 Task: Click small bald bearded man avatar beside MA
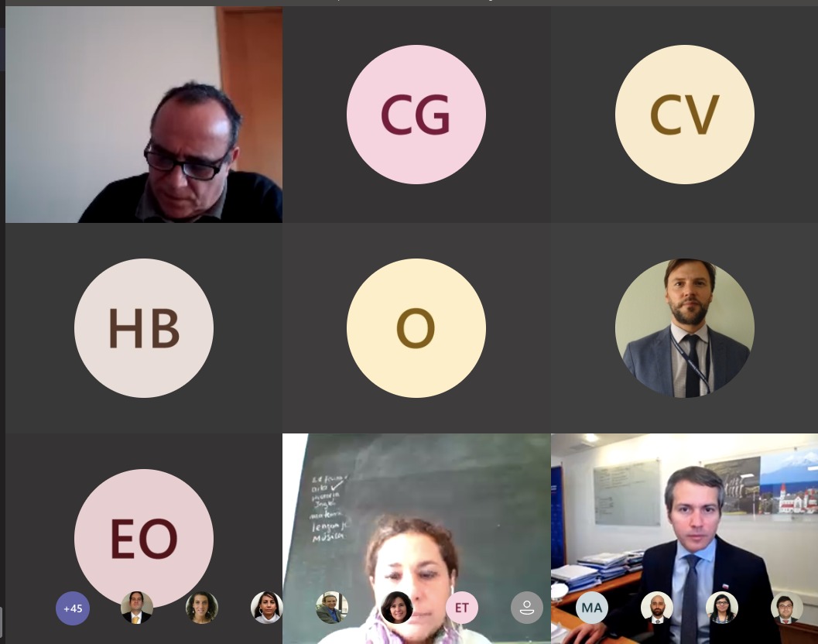tap(657, 608)
